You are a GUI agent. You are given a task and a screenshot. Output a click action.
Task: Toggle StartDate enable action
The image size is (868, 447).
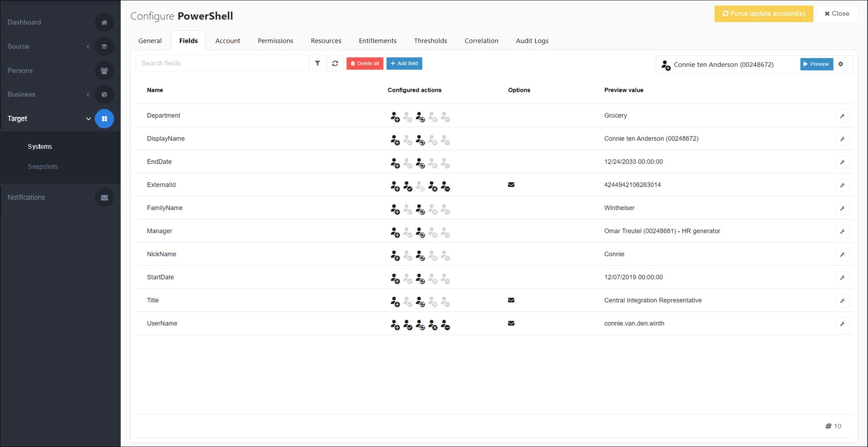click(408, 278)
